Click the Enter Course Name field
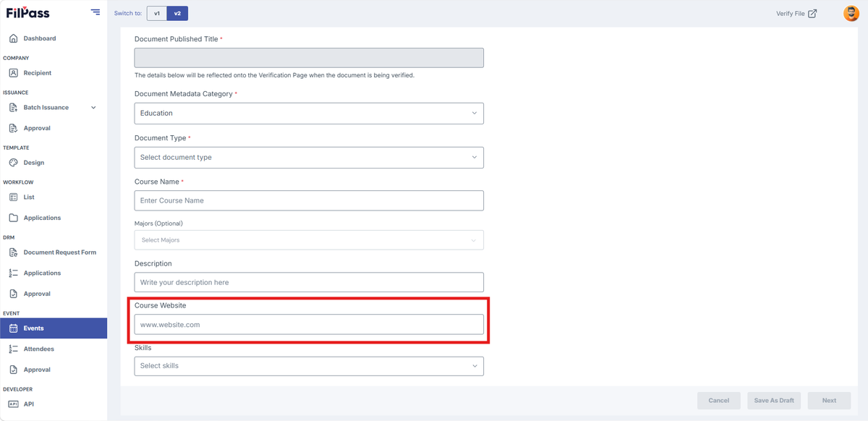Viewport: 868px width, 421px height. point(309,200)
